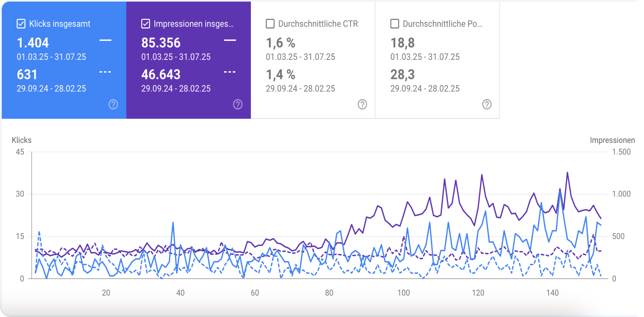Image resolution: width=644 pixels, height=317 pixels.
Task: Enable the Durchschnittliche Position checkbox
Action: point(394,24)
